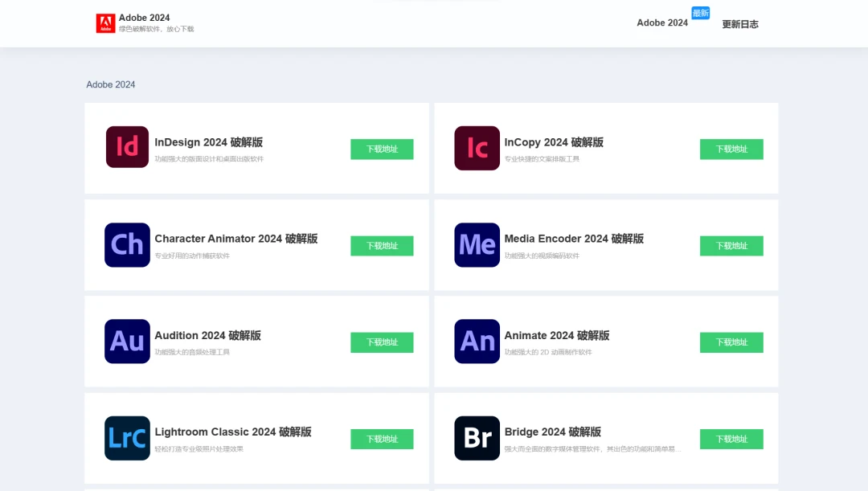Click the Animate An app icon
The height and width of the screenshot is (491, 868).
point(477,342)
